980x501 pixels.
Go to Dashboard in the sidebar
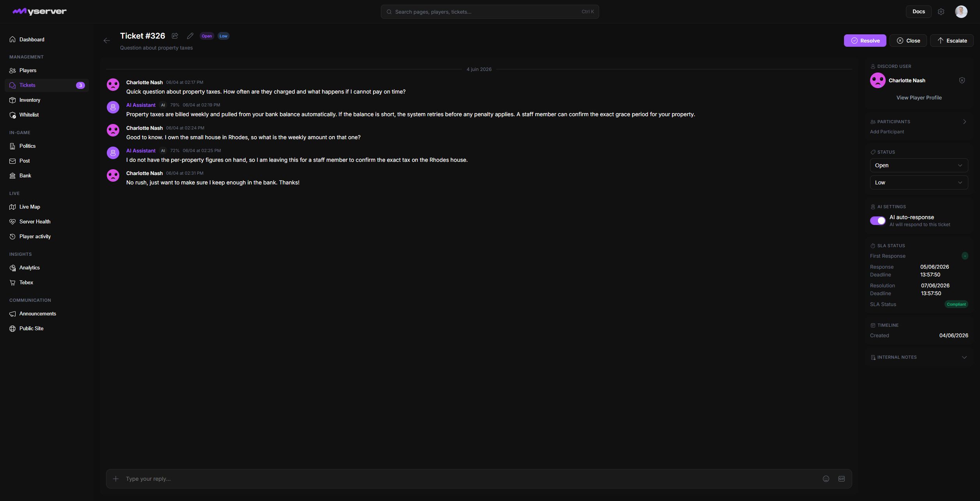click(47, 39)
